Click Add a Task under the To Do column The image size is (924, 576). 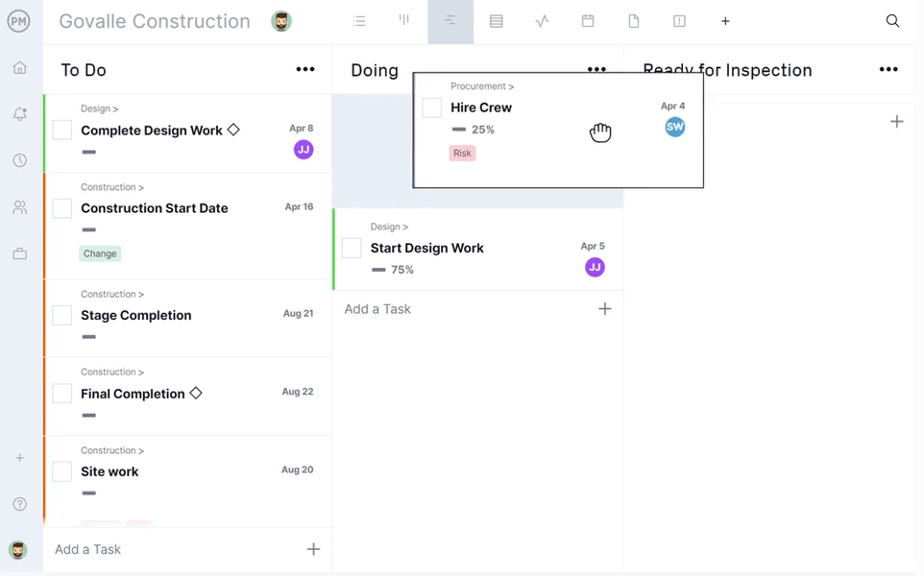click(87, 549)
